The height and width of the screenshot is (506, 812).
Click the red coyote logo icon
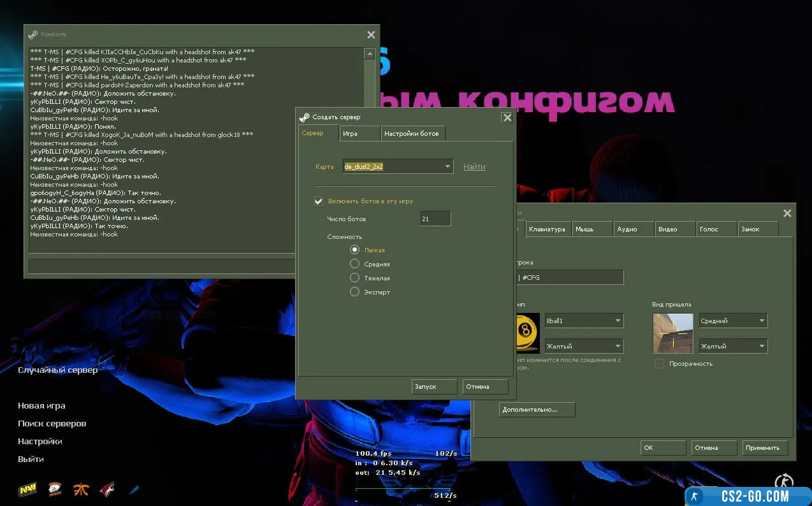coord(107,489)
